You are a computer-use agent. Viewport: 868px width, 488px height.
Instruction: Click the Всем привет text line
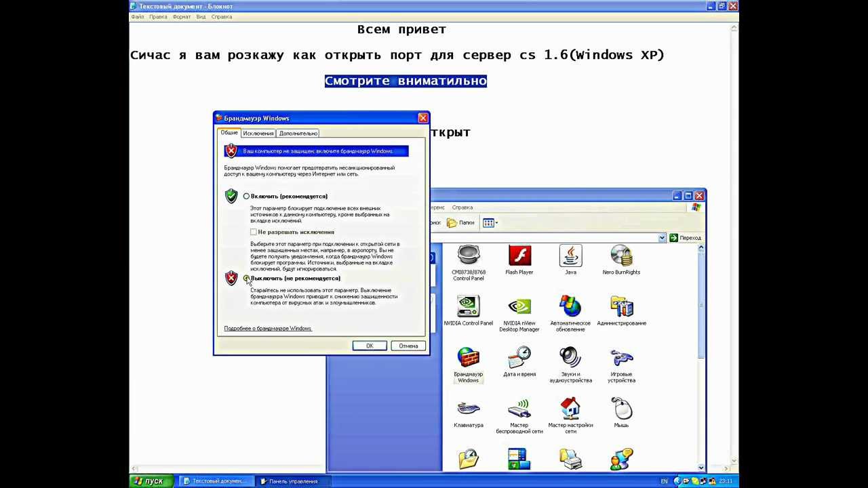point(401,29)
